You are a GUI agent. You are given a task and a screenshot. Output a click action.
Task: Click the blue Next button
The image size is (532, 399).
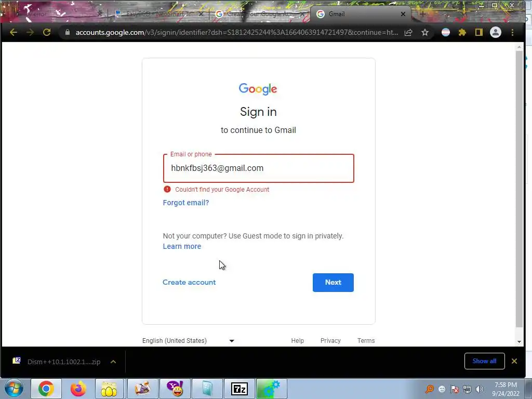tap(333, 282)
